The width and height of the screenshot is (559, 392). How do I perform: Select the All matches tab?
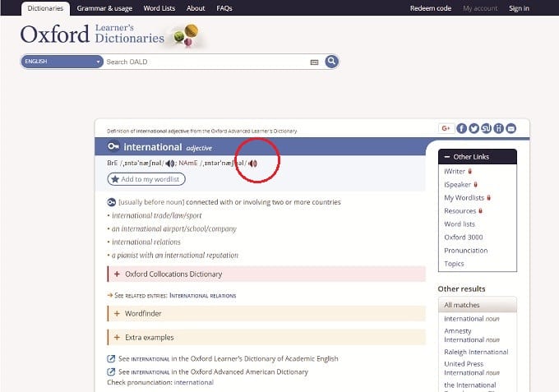pos(478,305)
